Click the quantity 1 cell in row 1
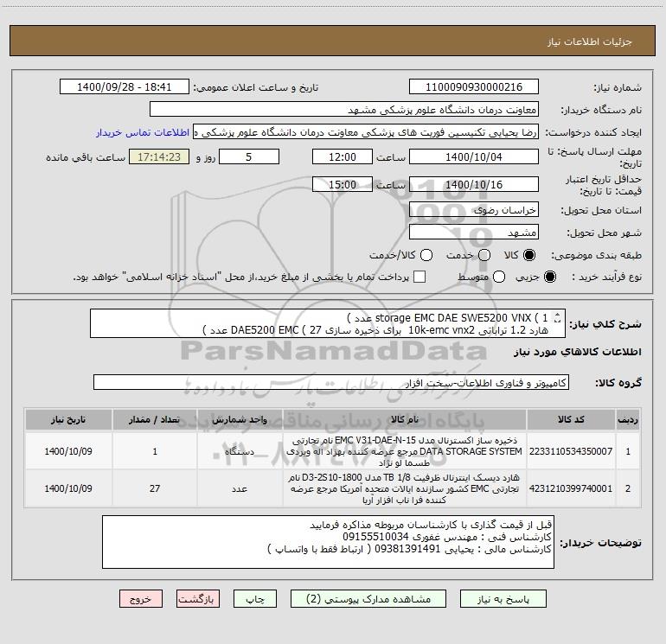Screen dimensions: 666x644 click(x=155, y=451)
